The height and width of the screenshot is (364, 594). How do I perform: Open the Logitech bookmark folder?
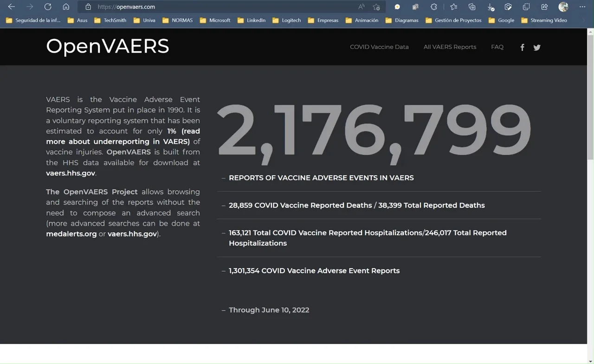click(287, 20)
